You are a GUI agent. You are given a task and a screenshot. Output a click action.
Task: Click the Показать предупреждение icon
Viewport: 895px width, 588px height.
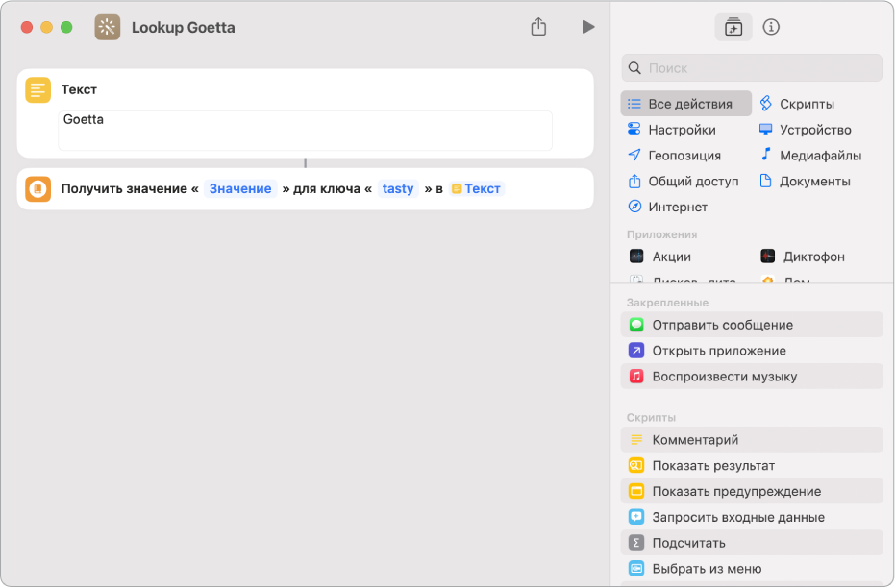coord(636,491)
